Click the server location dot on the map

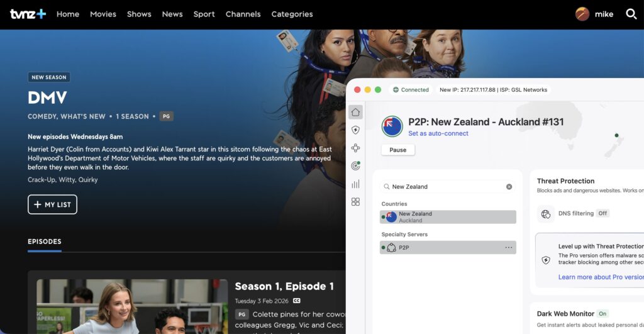click(x=616, y=135)
